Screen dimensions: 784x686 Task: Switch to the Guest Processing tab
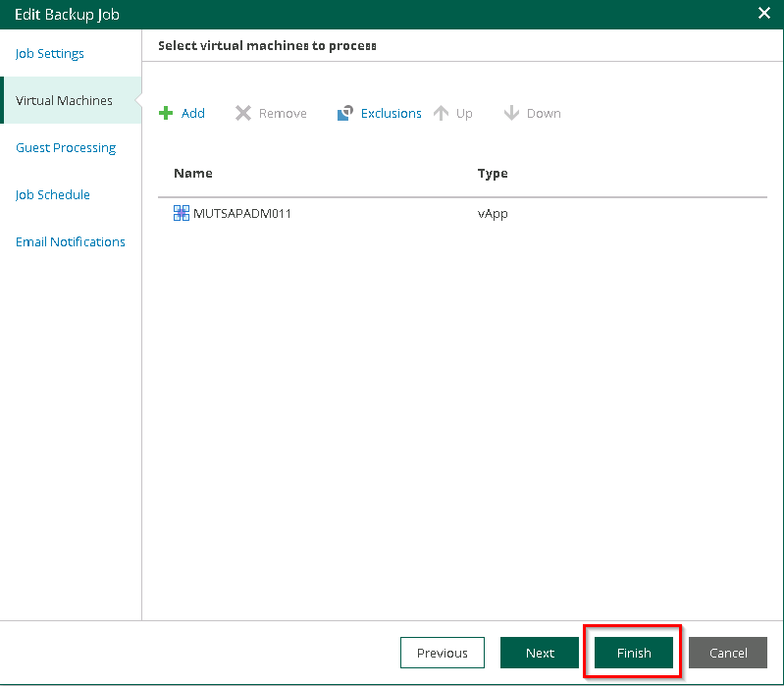[66, 148]
